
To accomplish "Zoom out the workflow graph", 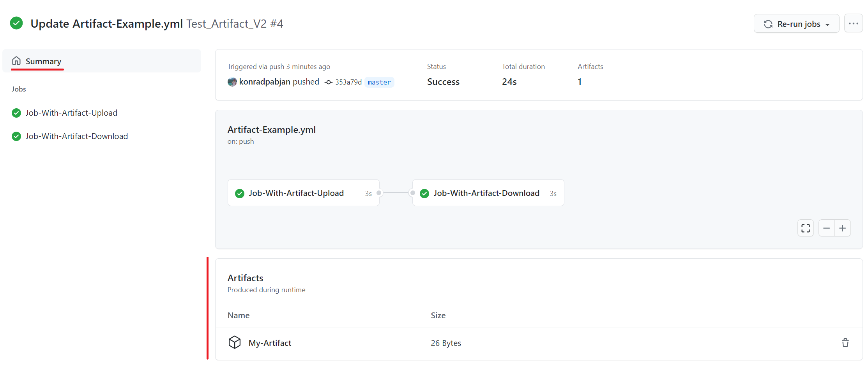I will 827,228.
